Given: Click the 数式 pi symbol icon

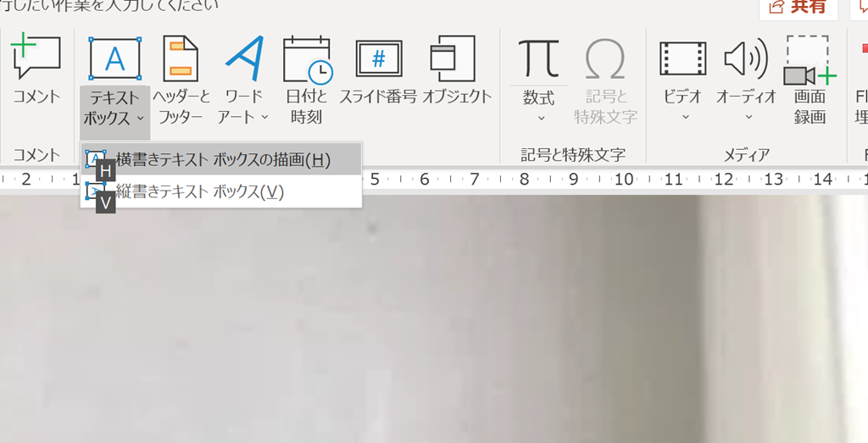Looking at the screenshot, I should click(538, 58).
